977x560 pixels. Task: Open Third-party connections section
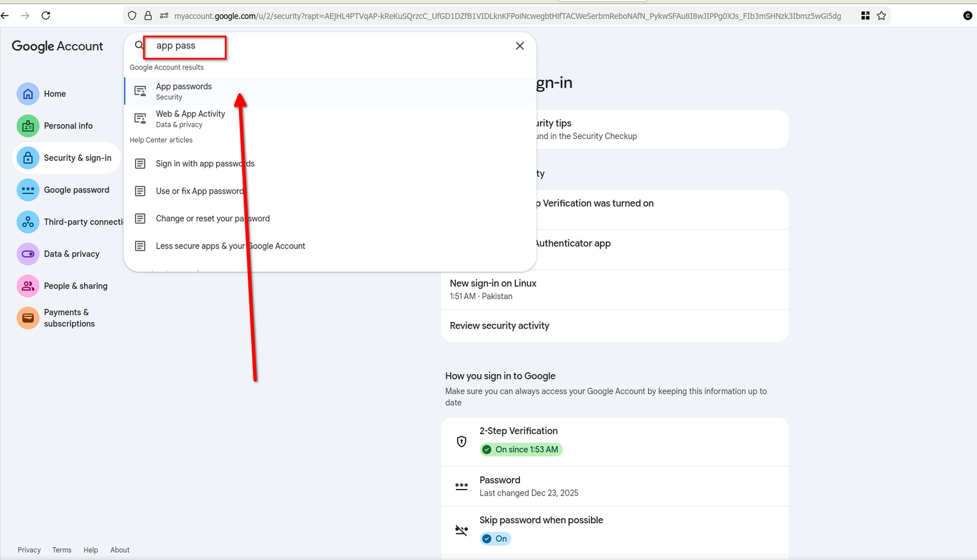click(66, 222)
